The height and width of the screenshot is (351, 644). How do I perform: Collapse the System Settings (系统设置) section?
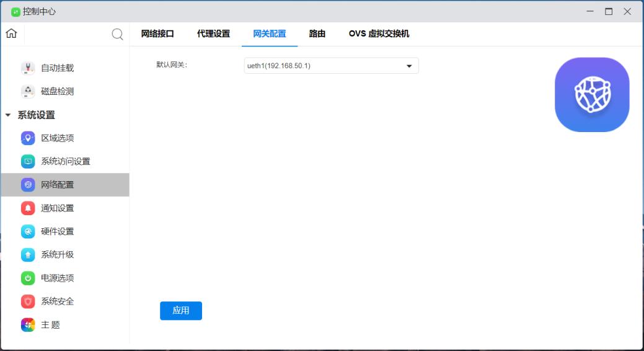click(x=8, y=115)
